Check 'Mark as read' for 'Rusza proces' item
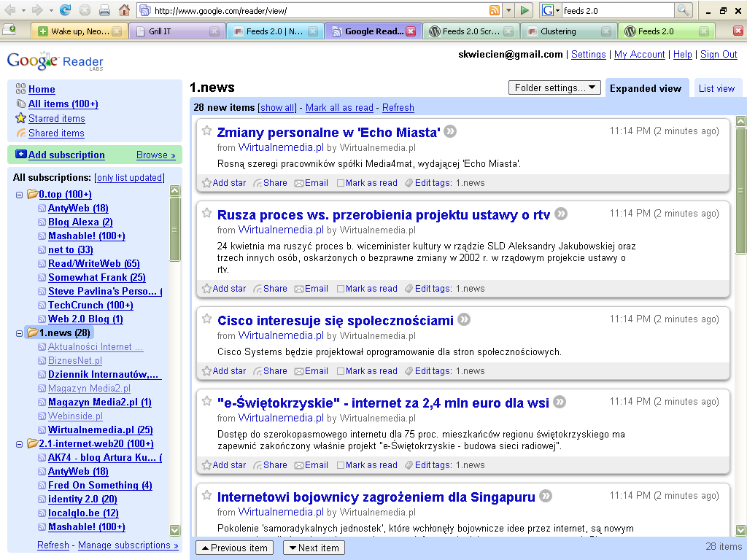 pyautogui.click(x=341, y=289)
